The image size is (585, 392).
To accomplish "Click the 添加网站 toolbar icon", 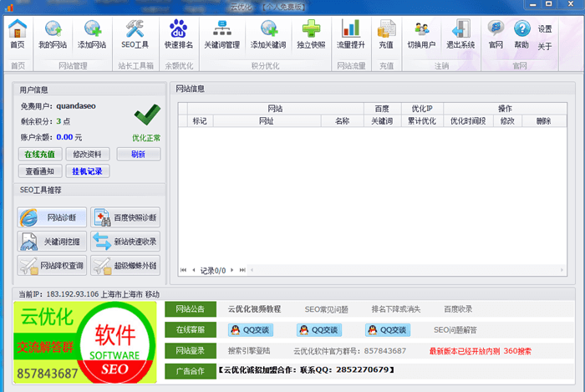I will (x=92, y=34).
